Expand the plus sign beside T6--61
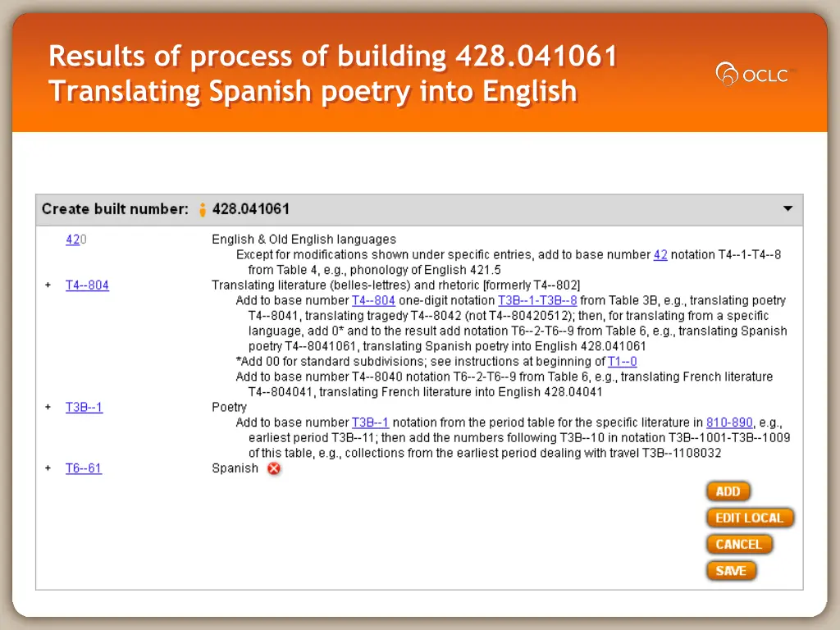 pos(48,468)
